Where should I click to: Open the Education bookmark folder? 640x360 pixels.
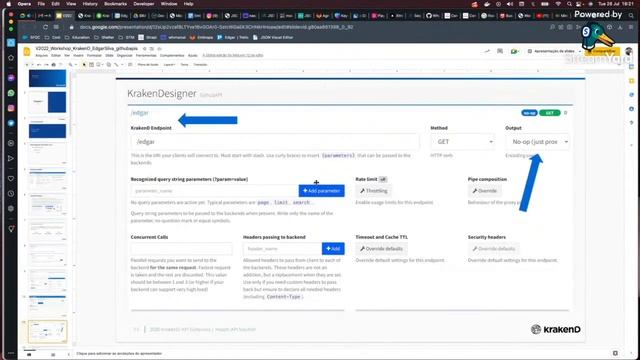tap(77, 37)
